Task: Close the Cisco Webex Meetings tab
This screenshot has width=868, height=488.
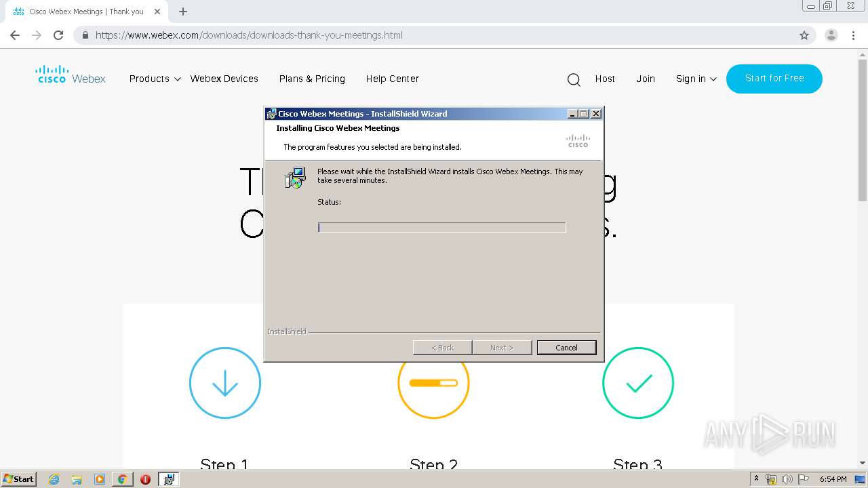Action: coord(157,12)
